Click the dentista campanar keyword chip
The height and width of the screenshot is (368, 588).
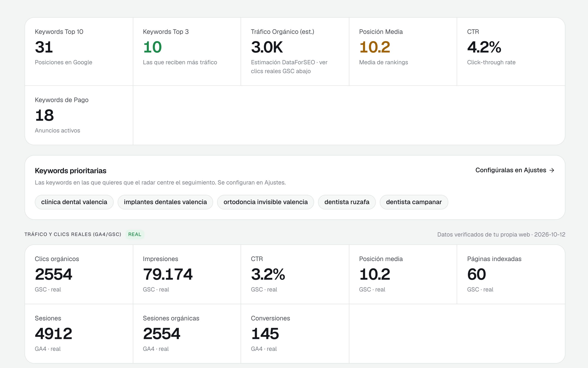coord(414,202)
